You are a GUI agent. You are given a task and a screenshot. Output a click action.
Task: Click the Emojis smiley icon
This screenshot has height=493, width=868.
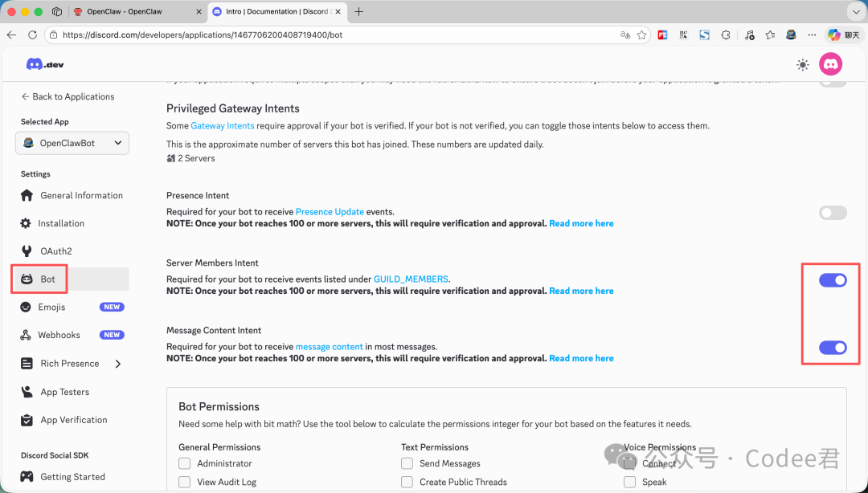pyautogui.click(x=26, y=307)
